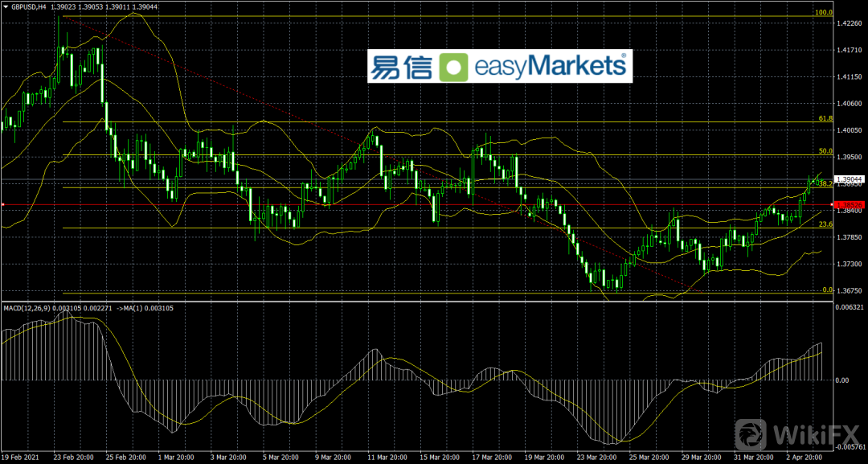The image size is (868, 464).
Task: Select the 100.0 Fibonacci level label
Action: [x=822, y=13]
